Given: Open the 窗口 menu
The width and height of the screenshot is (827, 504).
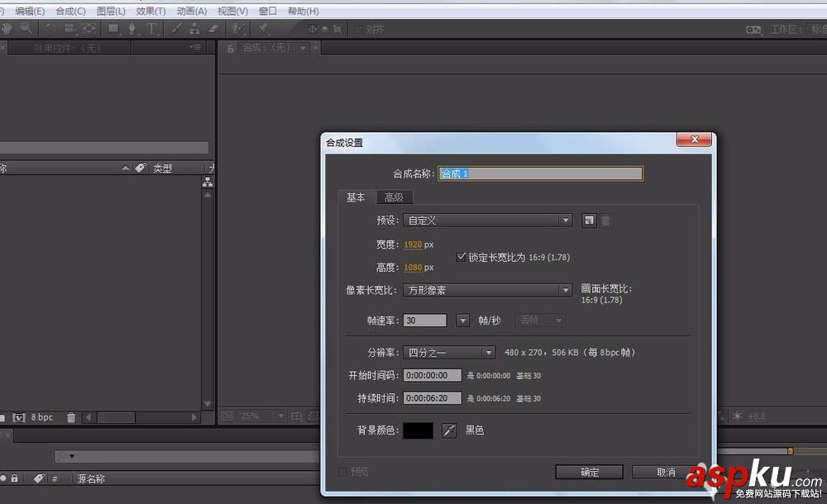Looking at the screenshot, I should coord(267,11).
